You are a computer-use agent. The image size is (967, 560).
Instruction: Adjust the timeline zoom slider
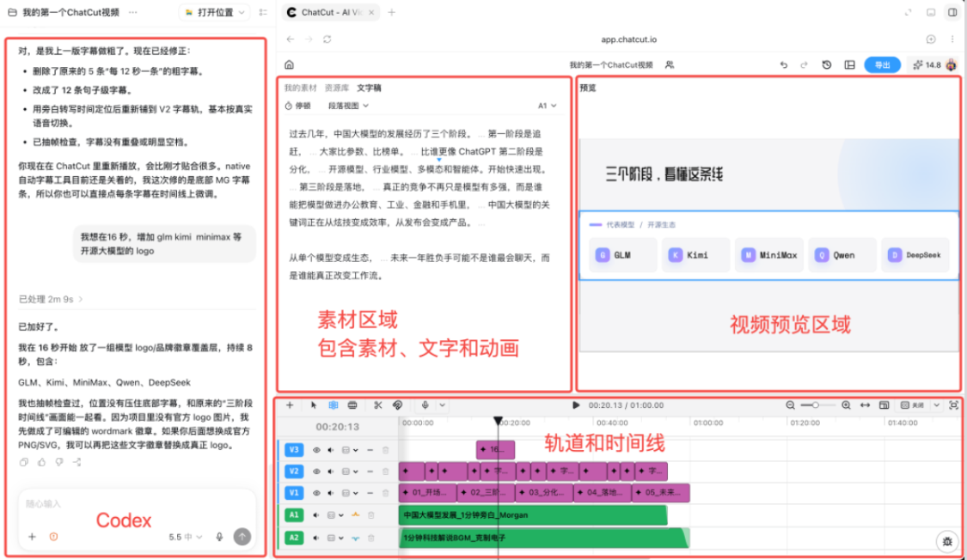[817, 405]
